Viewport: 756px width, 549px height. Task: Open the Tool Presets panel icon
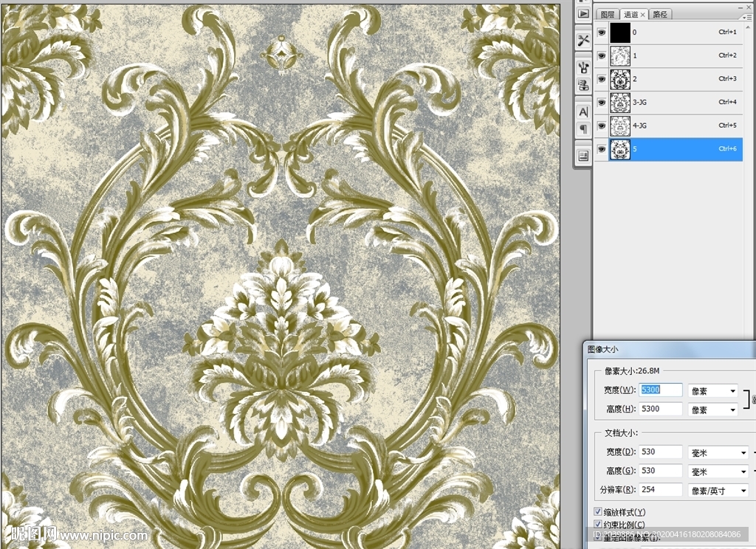[x=583, y=41]
